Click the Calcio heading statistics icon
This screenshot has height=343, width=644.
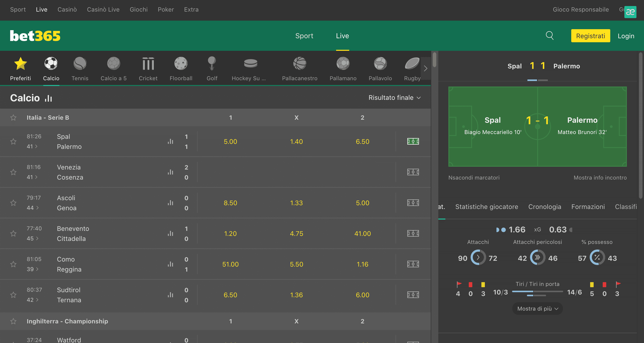[48, 98]
